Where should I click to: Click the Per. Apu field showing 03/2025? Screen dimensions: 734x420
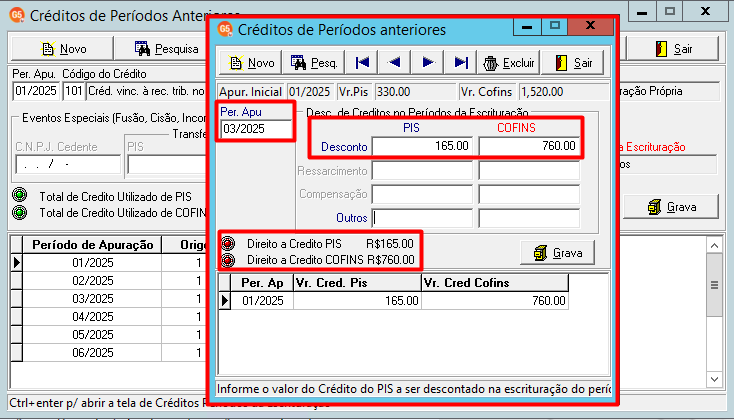coord(256,129)
